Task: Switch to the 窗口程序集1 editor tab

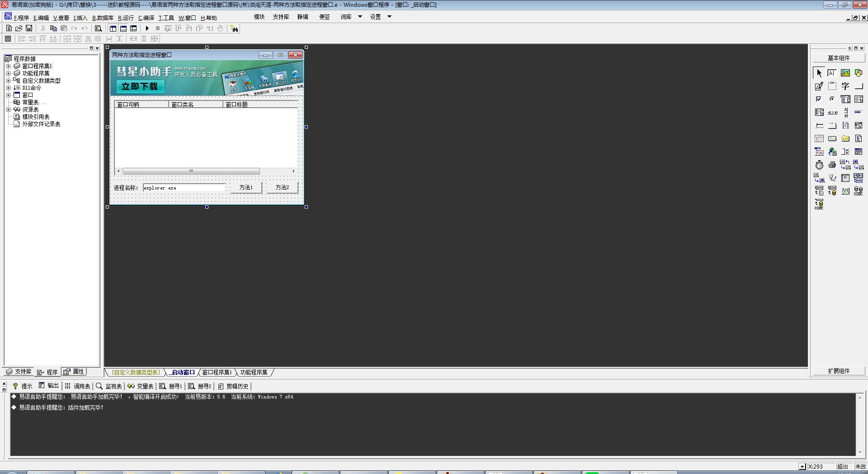Action: pos(217,372)
